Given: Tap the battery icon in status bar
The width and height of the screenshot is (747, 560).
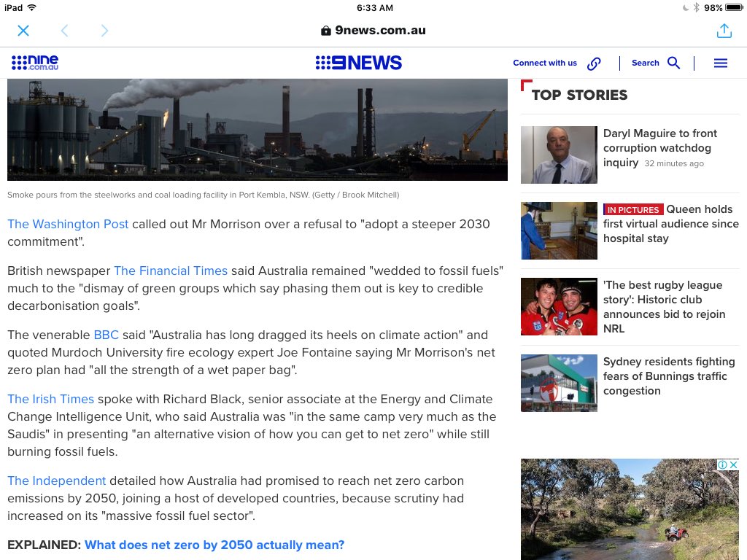Looking at the screenshot, I should click(x=734, y=7).
